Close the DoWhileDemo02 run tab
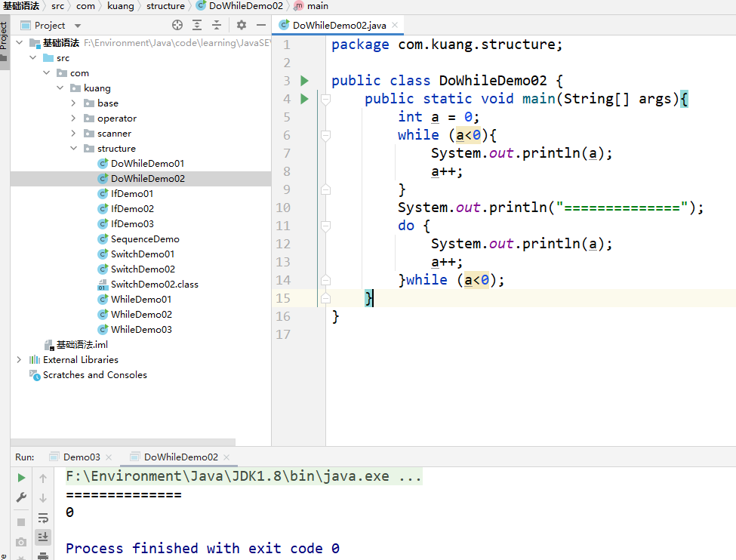Image resolution: width=736 pixels, height=560 pixels. [x=226, y=457]
